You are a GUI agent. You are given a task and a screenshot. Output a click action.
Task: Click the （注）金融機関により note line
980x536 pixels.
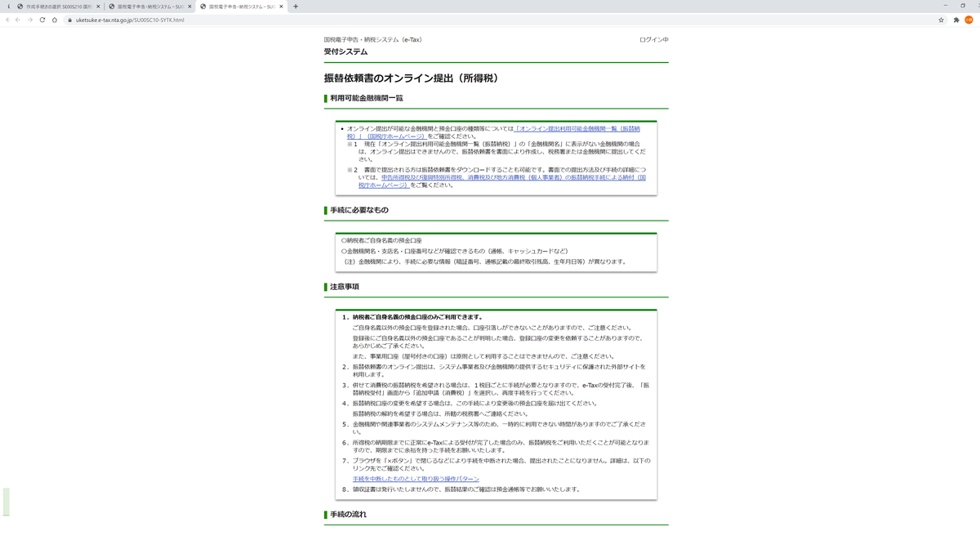pyautogui.click(x=485, y=261)
